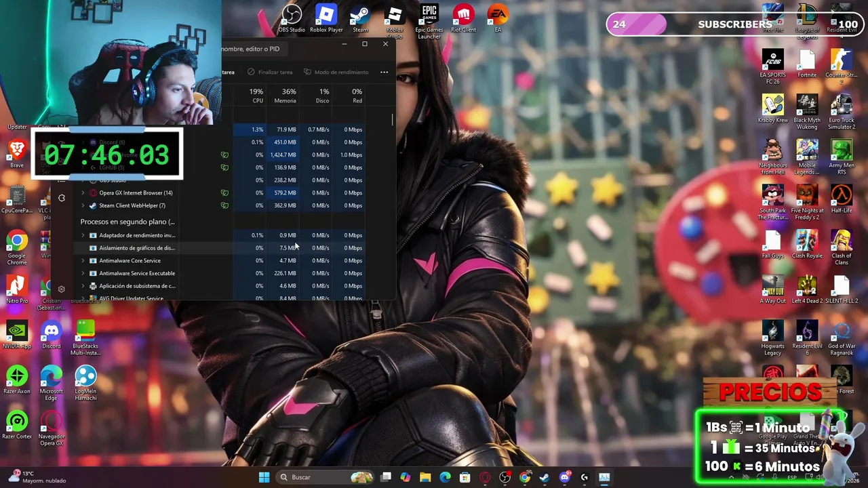Viewport: 868px width, 488px height.
Task: Open Mobile Legends desktop icon
Action: 807,158
